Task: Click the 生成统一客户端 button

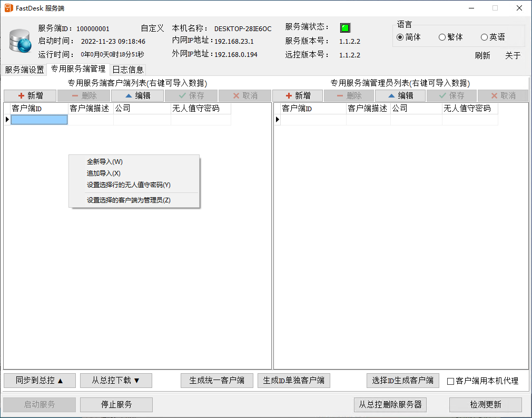Action: pos(217,380)
